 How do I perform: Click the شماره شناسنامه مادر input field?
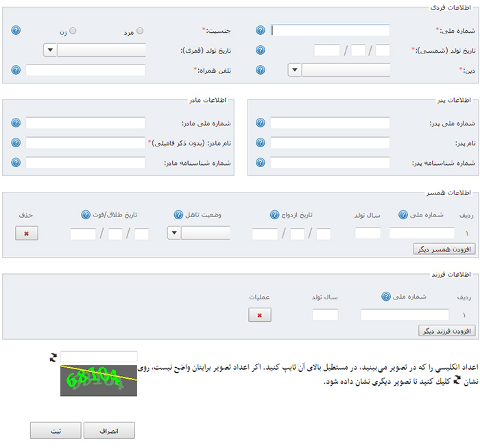(x=86, y=162)
